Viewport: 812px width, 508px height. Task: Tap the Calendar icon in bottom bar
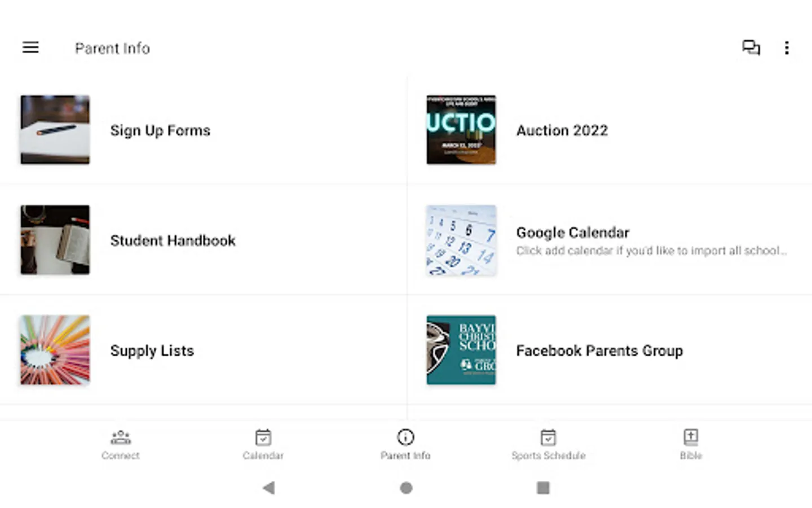click(263, 437)
